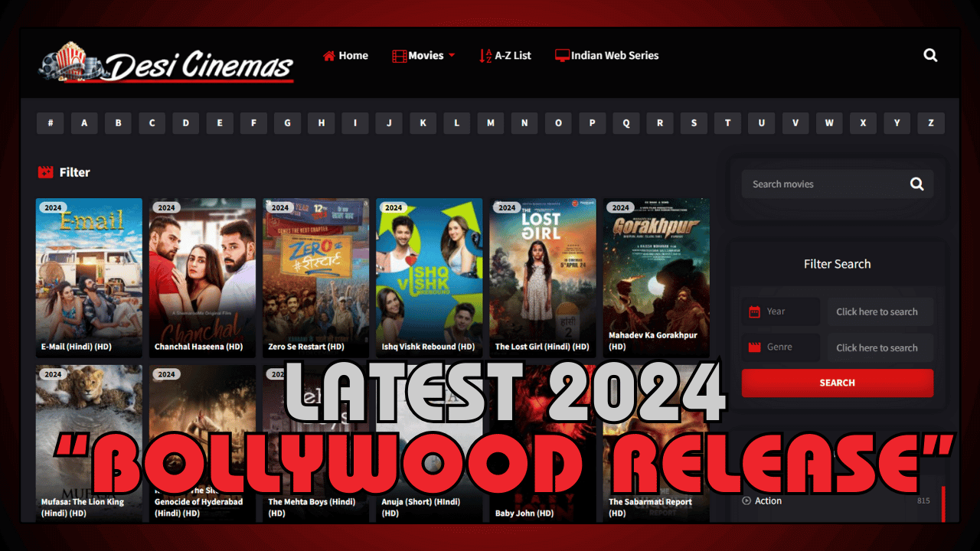
Task: Open the A-Z List page
Action: coord(505,55)
